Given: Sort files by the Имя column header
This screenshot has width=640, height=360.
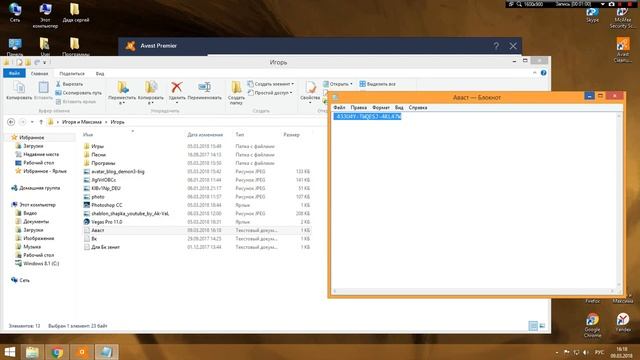Looking at the screenshot, I should click(88, 134).
